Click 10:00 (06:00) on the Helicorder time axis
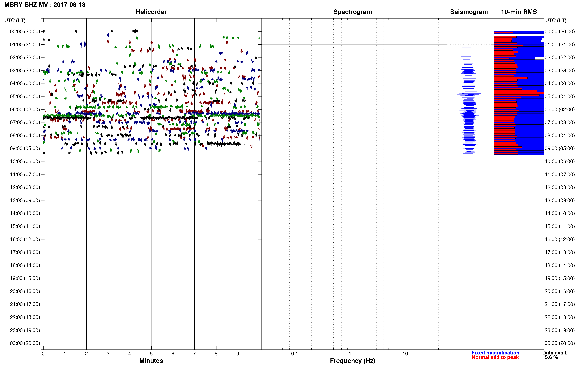This screenshot has width=588, height=368. [x=25, y=161]
